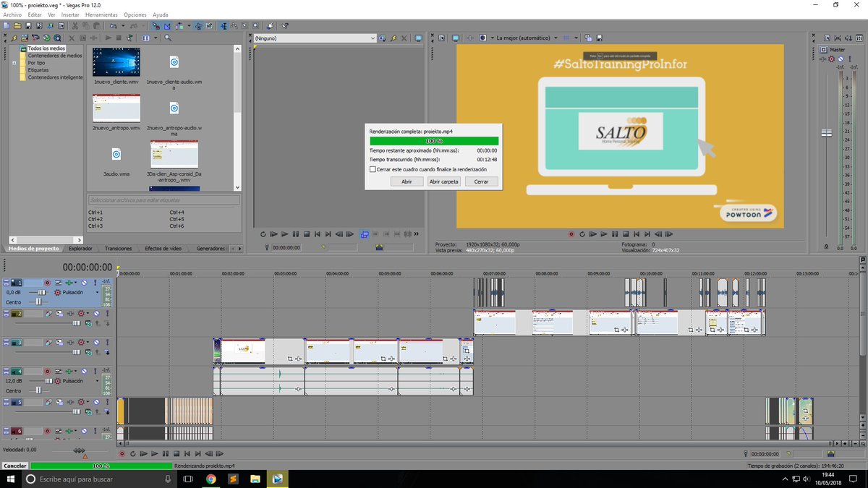Click the Save project toolbar icon
Viewport: 868px width, 488px height.
click(29, 26)
